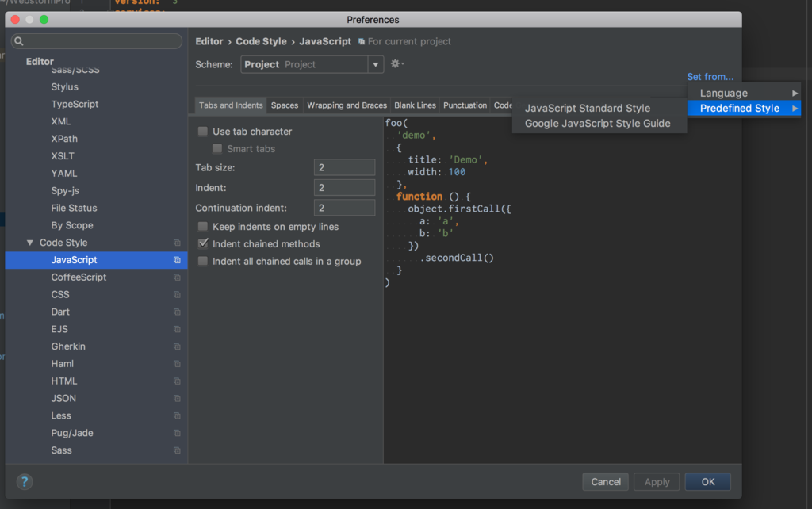This screenshot has width=812, height=509.
Task: Click the help question mark icon
Action: (x=25, y=481)
